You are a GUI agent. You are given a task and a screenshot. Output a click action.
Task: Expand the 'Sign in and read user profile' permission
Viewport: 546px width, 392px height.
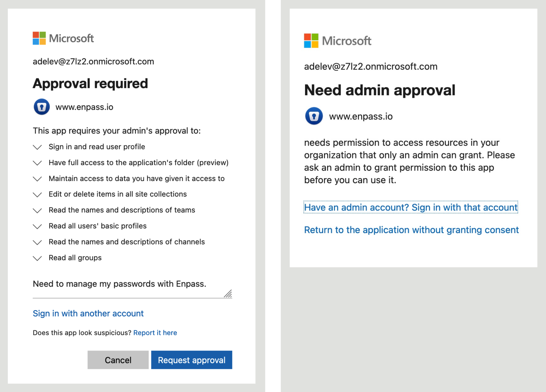click(x=38, y=147)
